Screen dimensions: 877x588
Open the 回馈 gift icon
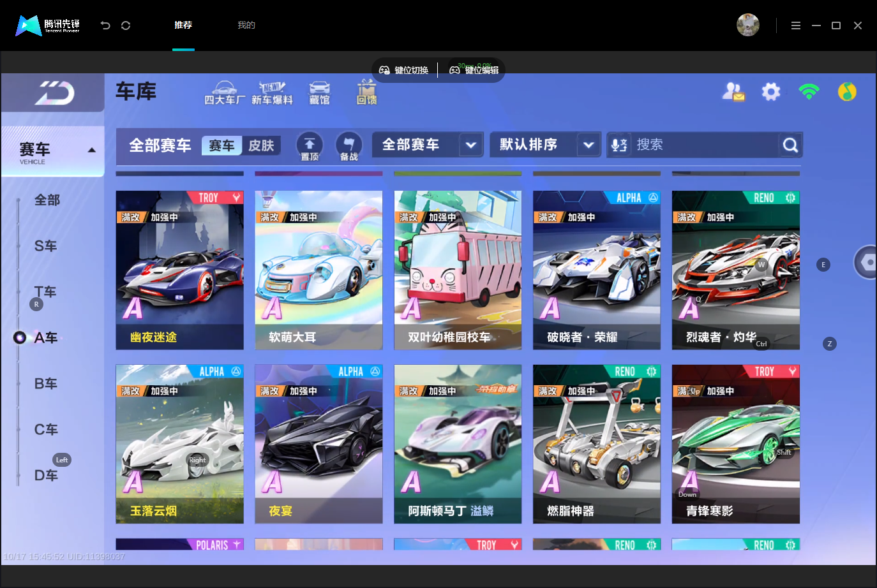(366, 93)
